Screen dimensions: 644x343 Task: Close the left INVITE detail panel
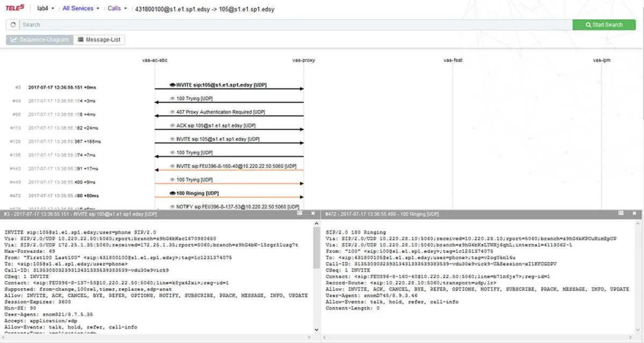(x=313, y=214)
